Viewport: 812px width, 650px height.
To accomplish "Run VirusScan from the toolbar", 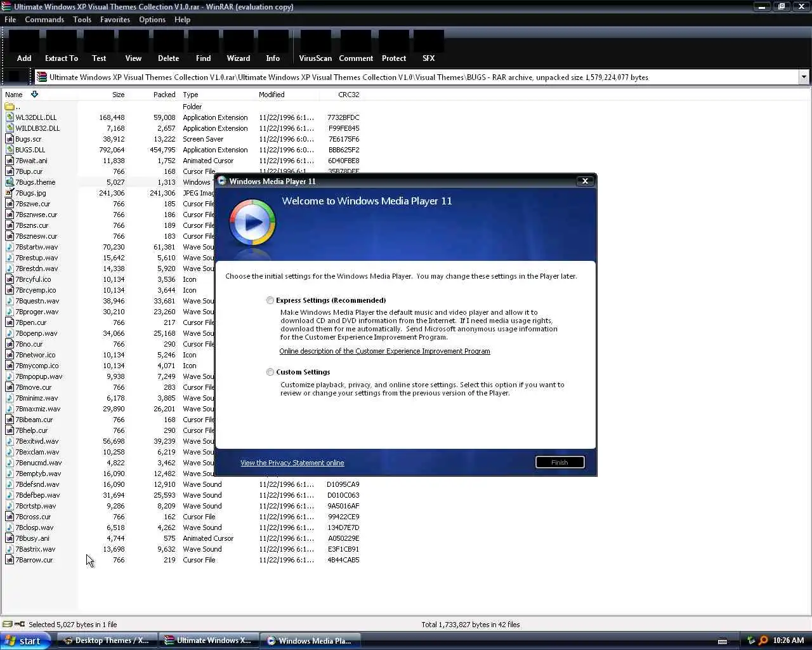I will [x=315, y=46].
